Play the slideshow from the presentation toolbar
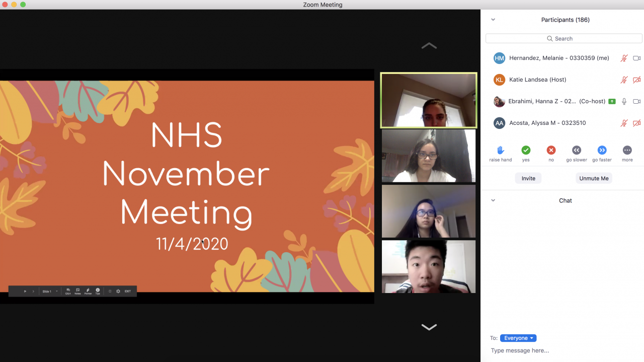Viewport: 644px width, 362px height. point(25,292)
